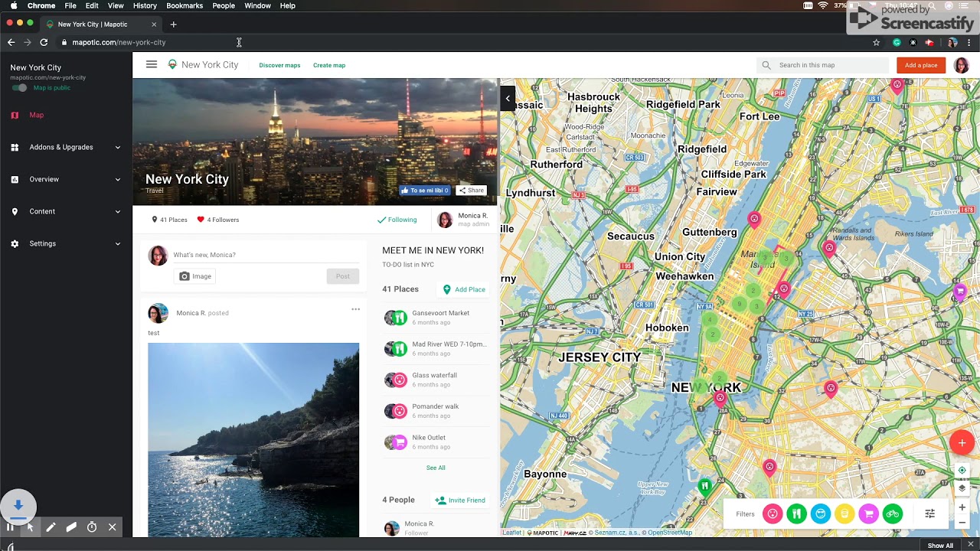The width and height of the screenshot is (980, 551).
Task: Open the posted seaside photo
Action: 253,440
